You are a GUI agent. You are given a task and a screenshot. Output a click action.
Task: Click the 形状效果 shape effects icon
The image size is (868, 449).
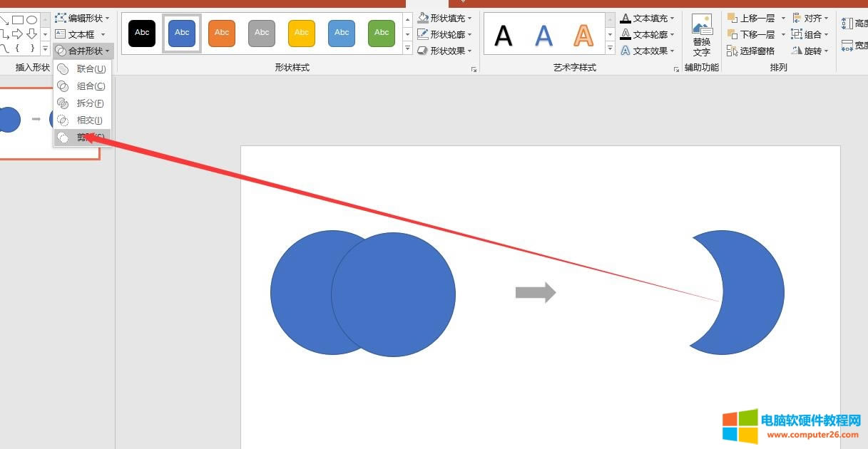tap(423, 51)
